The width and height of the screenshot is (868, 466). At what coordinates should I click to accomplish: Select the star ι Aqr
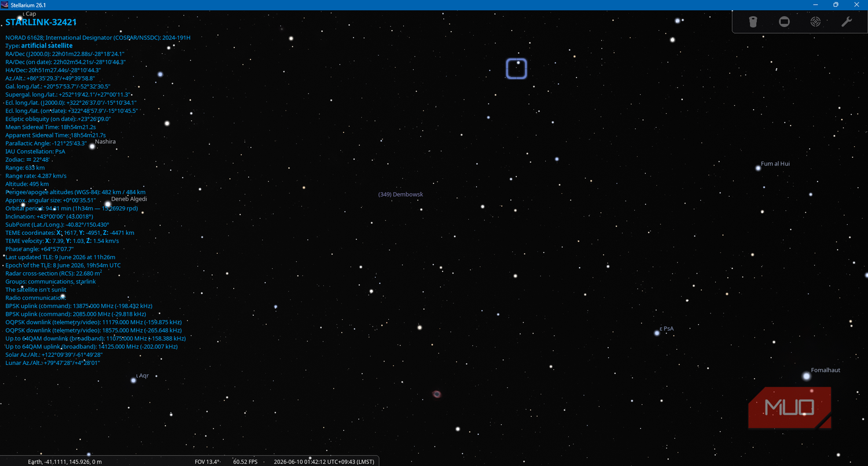tap(134, 380)
